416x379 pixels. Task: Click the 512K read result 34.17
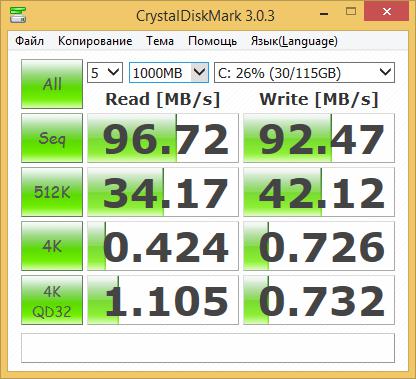[163, 192]
